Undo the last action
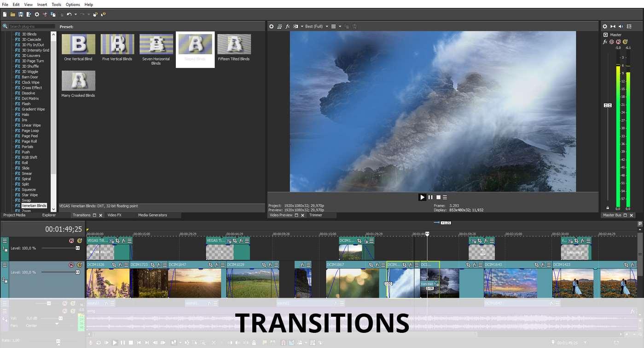Screen dimensions: 644x348 click(69, 14)
